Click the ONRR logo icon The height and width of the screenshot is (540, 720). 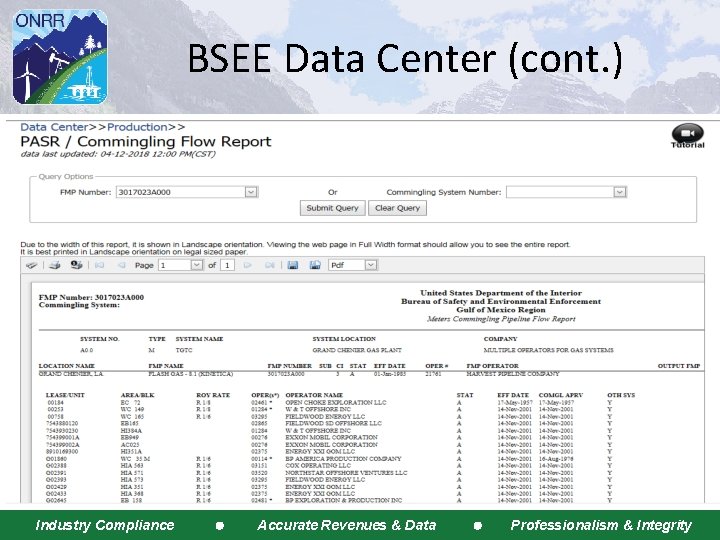click(60, 57)
